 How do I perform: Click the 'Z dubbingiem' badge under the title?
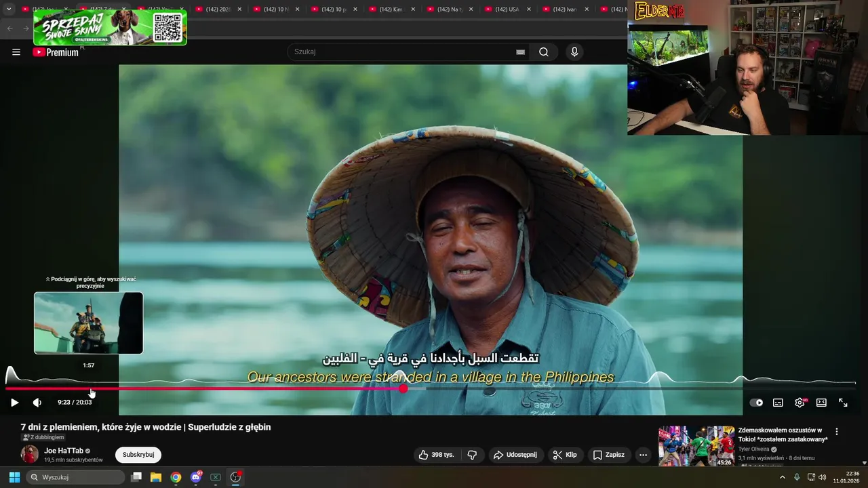tap(43, 437)
